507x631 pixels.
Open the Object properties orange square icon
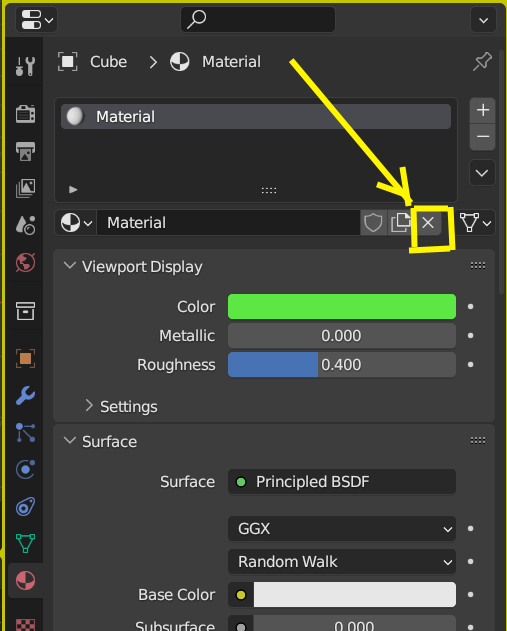tap(25, 358)
